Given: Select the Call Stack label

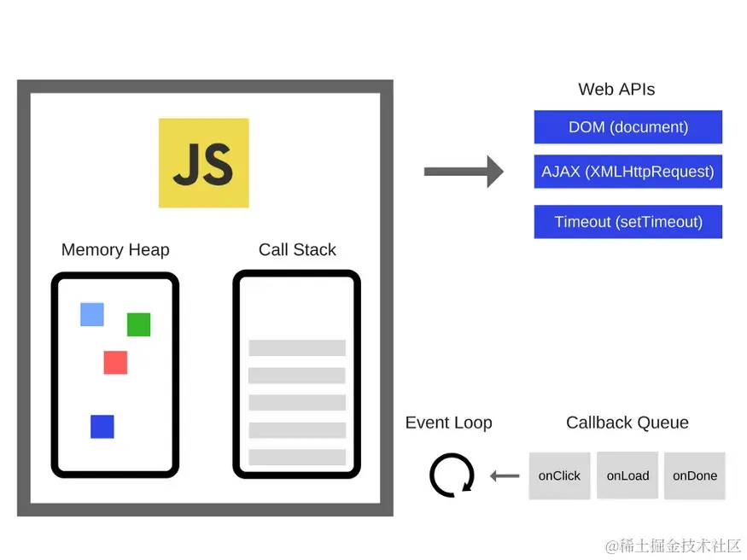Looking at the screenshot, I should (297, 249).
